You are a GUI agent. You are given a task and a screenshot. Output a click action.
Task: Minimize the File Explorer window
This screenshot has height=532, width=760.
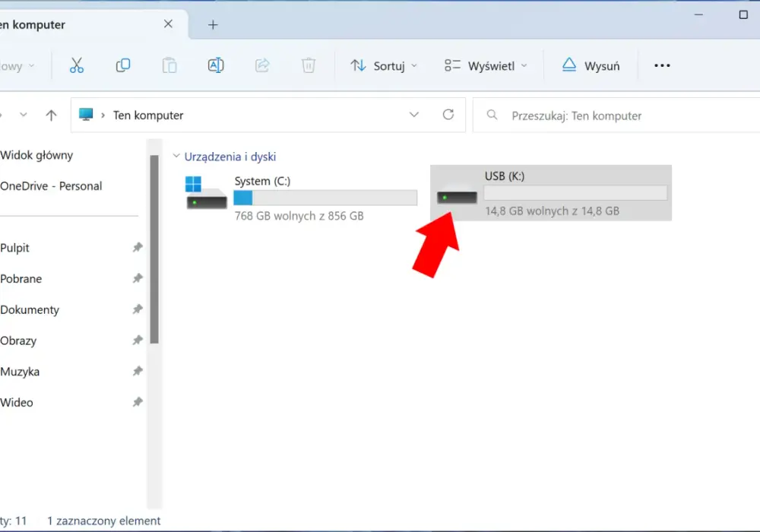pos(698,14)
